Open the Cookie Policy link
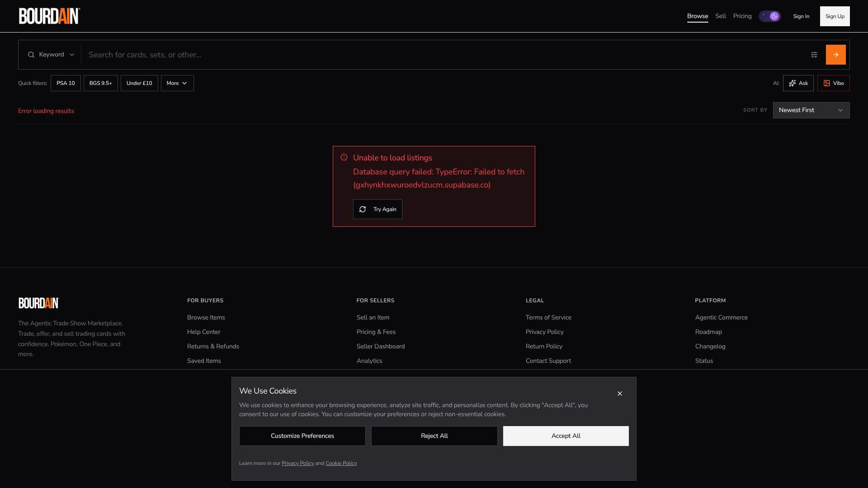The height and width of the screenshot is (488, 868). coord(341,463)
